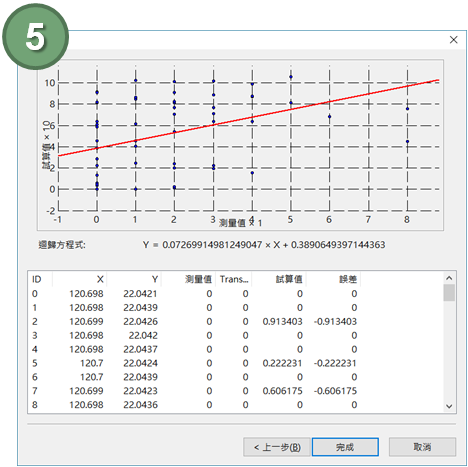468x467 pixels.
Task: Go back with the 上一步(B) button
Action: [x=277, y=447]
